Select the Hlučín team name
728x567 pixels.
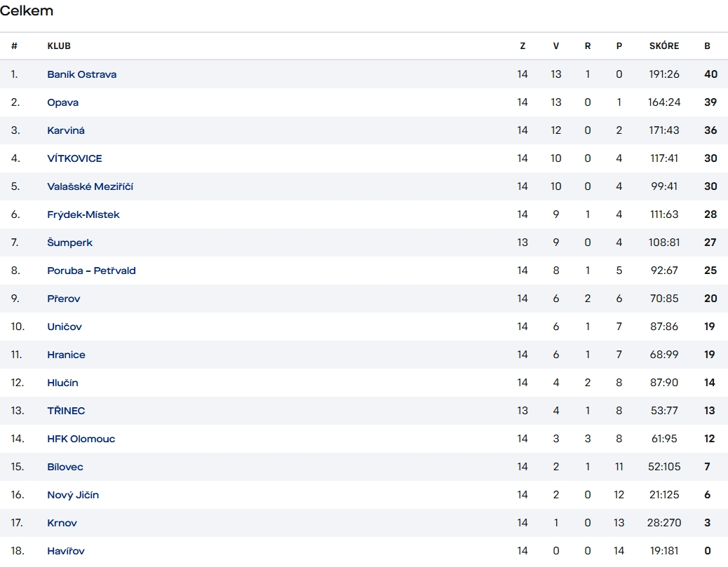[62, 383]
